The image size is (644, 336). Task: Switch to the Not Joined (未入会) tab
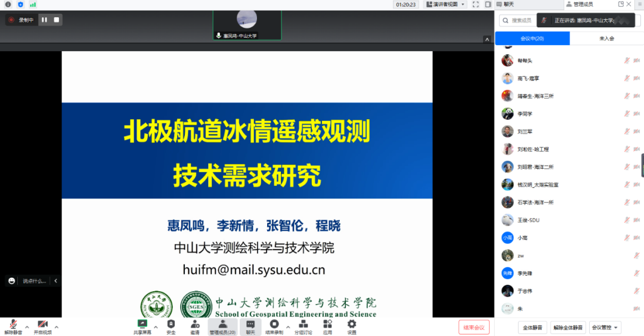pyautogui.click(x=606, y=38)
